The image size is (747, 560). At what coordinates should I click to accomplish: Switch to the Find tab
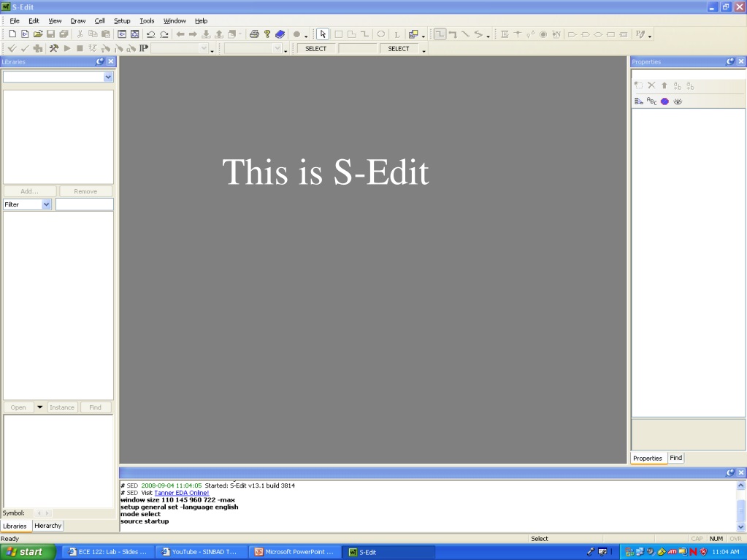coord(675,458)
